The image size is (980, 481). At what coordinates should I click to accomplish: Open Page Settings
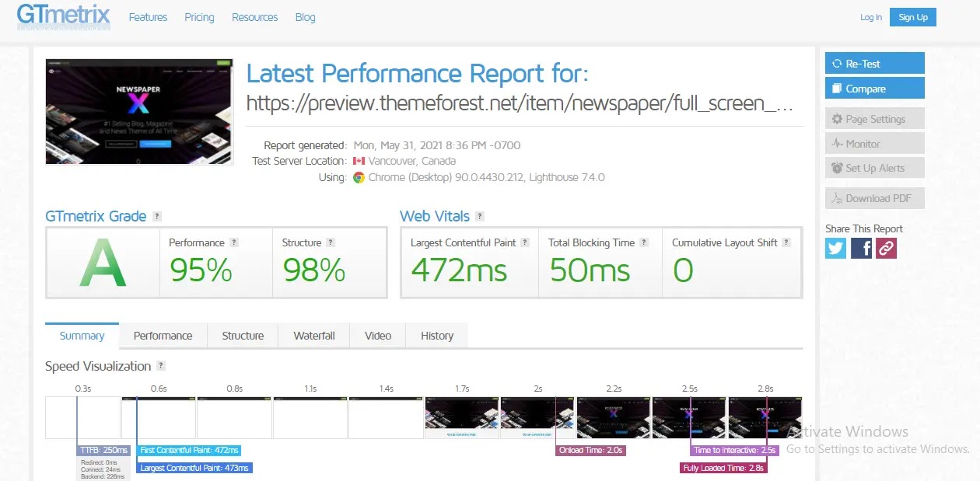875,119
